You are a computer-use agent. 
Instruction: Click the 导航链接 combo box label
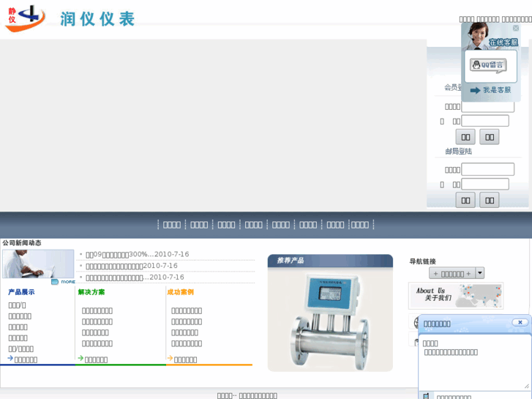[x=452, y=273]
